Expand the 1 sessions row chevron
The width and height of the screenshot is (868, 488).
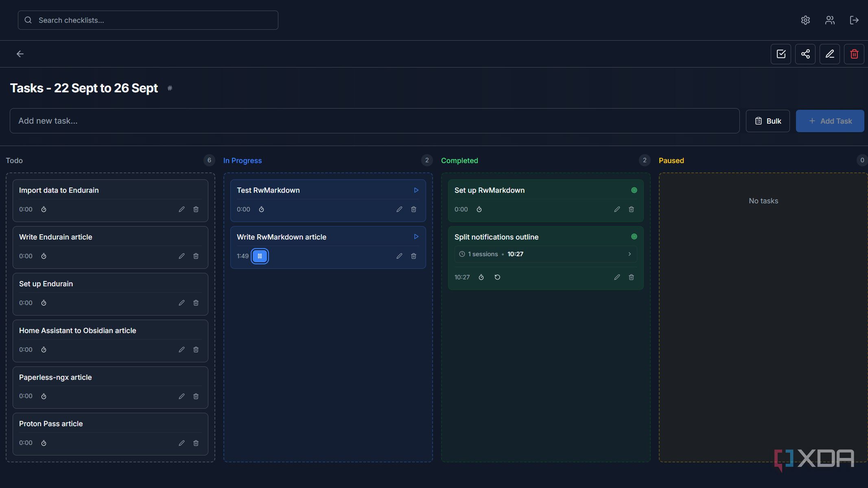click(x=630, y=254)
